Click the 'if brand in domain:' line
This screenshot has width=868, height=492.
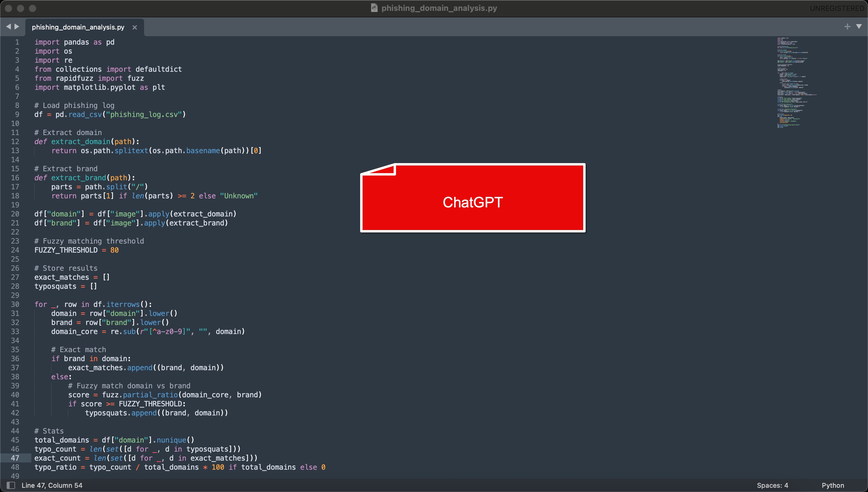tap(91, 358)
